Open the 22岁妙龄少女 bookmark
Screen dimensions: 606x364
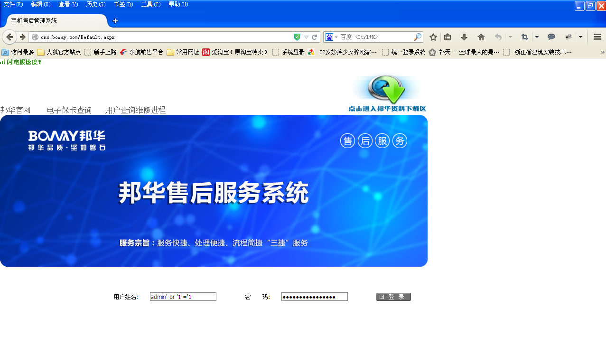pos(343,52)
